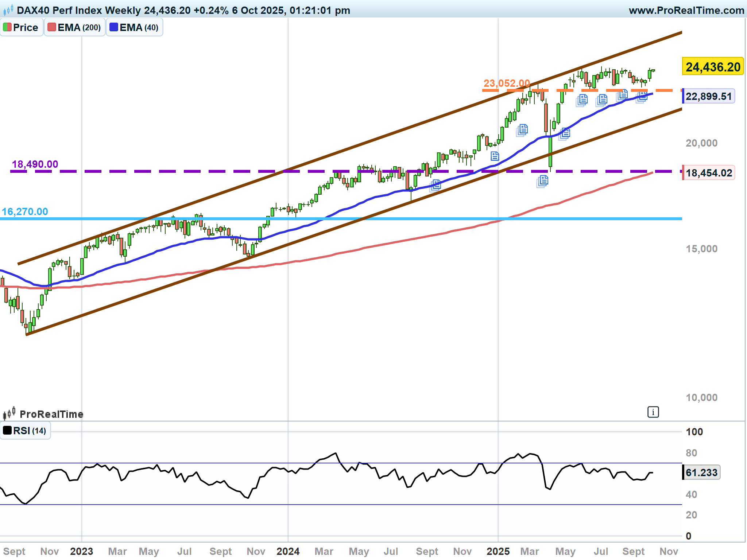This screenshot has width=747, height=560.
Task: Select the 22,899.51 EMA 40 value label
Action: pos(708,96)
